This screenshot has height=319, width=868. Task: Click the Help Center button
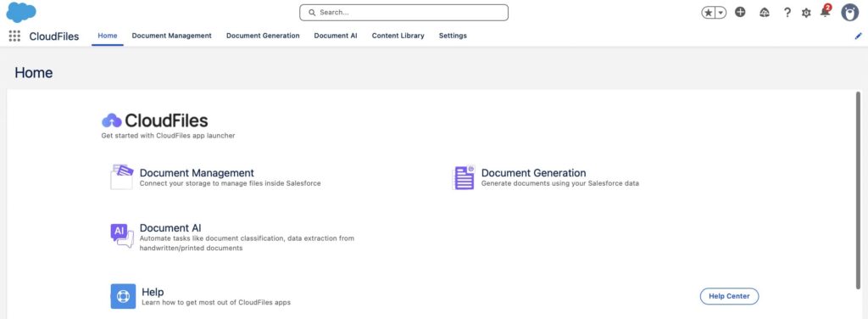click(x=729, y=296)
